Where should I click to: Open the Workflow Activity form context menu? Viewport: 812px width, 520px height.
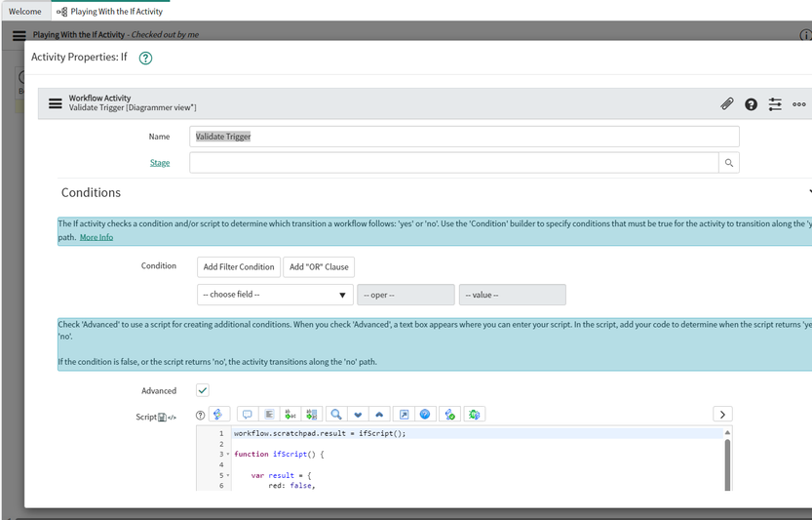56,103
